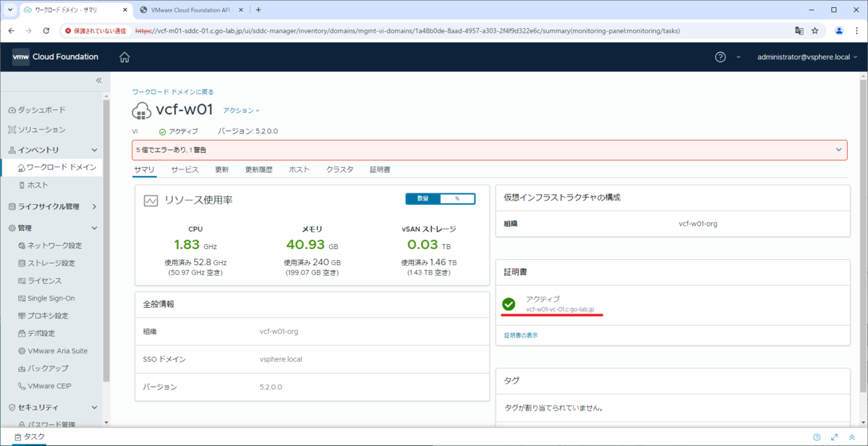Click the translate page icon in address bar

(x=799, y=31)
